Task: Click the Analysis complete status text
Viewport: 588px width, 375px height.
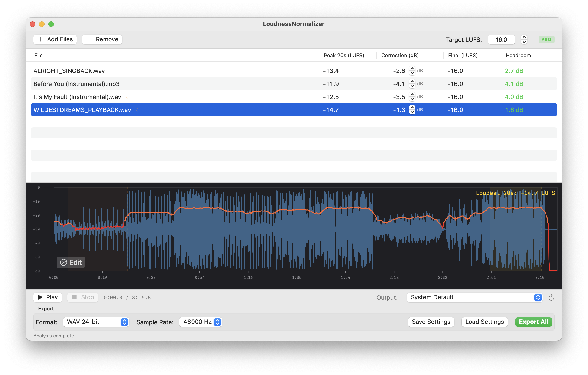Action: point(54,336)
